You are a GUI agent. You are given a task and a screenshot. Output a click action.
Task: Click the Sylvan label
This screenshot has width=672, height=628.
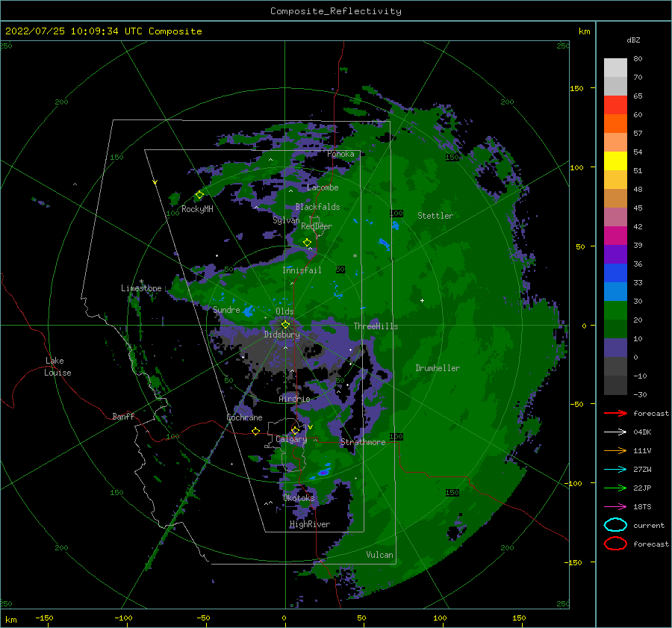pos(286,220)
